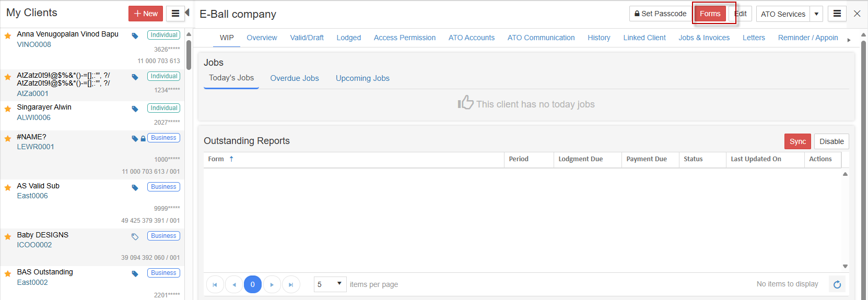
Task: Click the tag icon for Singarayer Alwin
Action: pyautogui.click(x=135, y=109)
